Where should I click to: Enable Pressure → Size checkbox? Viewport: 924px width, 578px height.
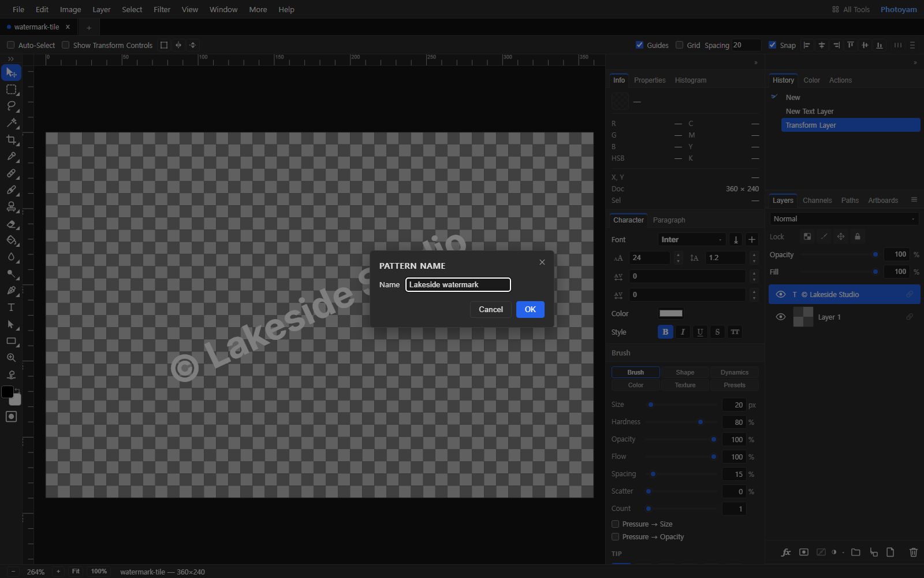(x=615, y=524)
